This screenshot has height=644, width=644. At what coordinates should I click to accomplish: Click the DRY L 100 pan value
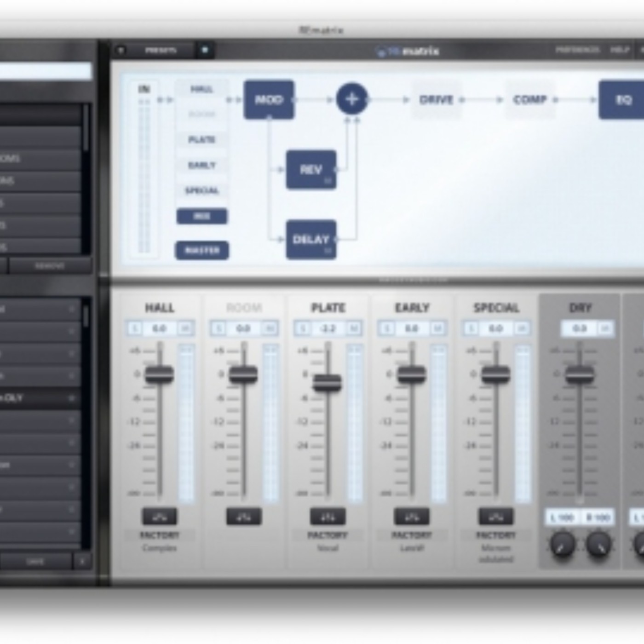(562, 517)
